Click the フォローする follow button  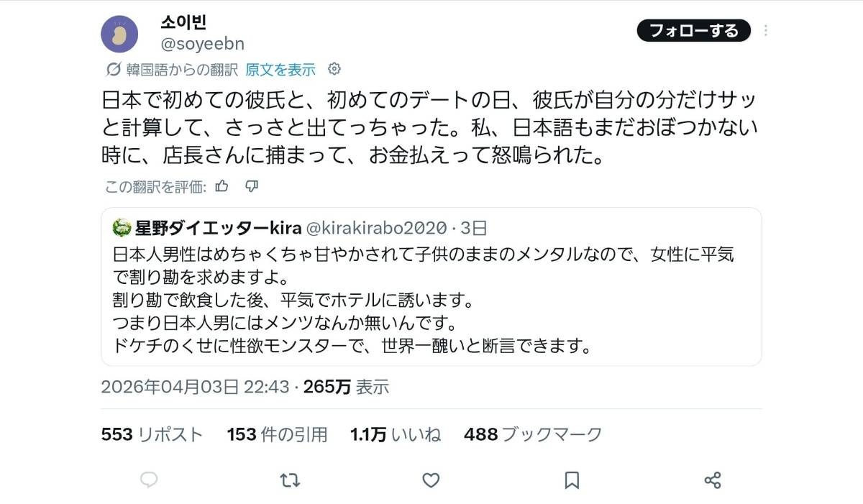[694, 31]
